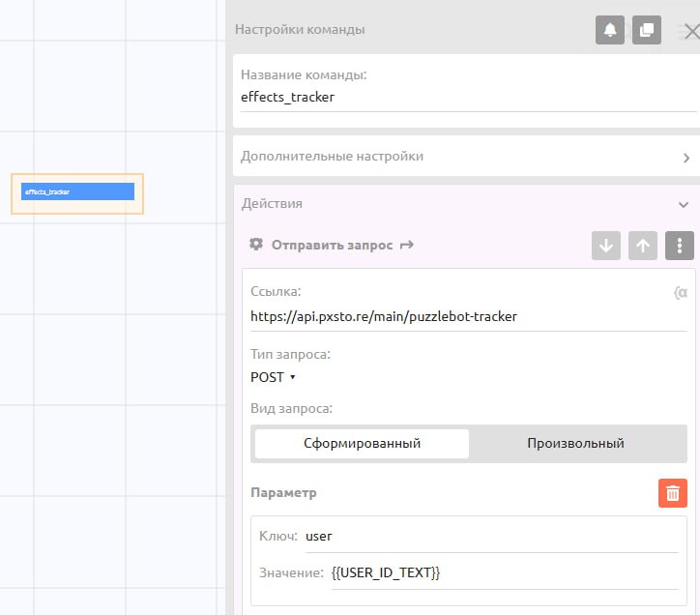Click the duplicate command icon
Image resolution: width=700 pixels, height=615 pixels.
(x=647, y=30)
